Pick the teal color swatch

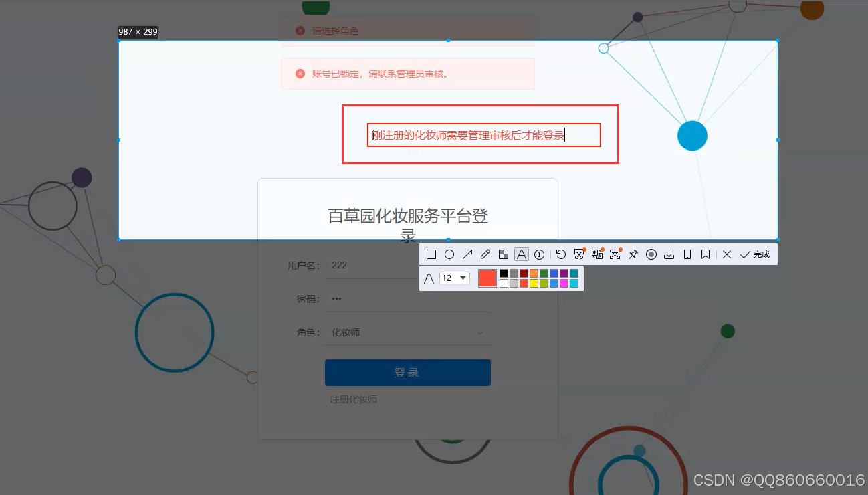tap(574, 273)
